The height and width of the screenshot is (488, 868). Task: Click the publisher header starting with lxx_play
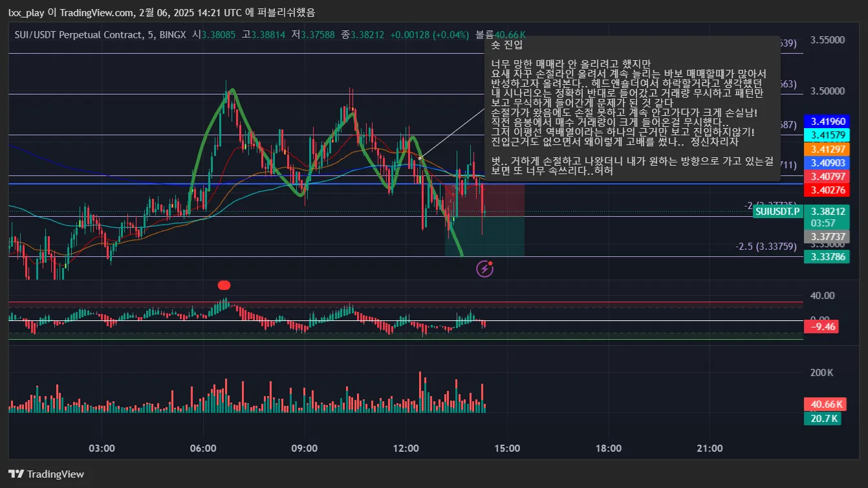click(162, 12)
